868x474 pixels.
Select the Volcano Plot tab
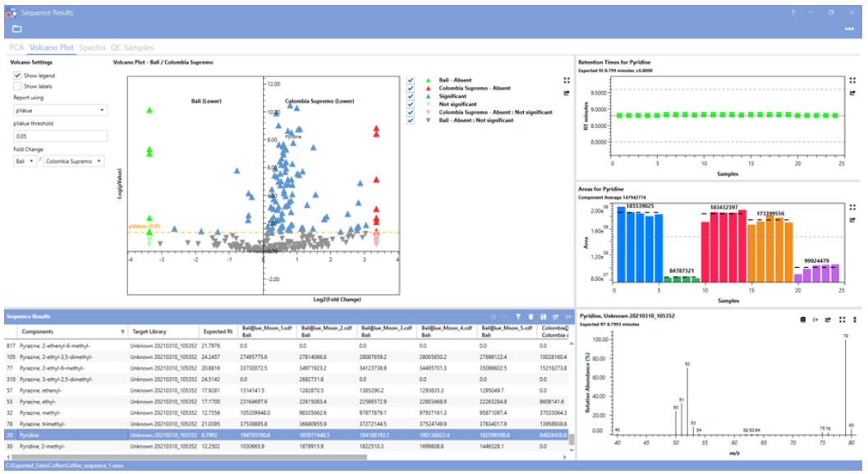click(52, 48)
